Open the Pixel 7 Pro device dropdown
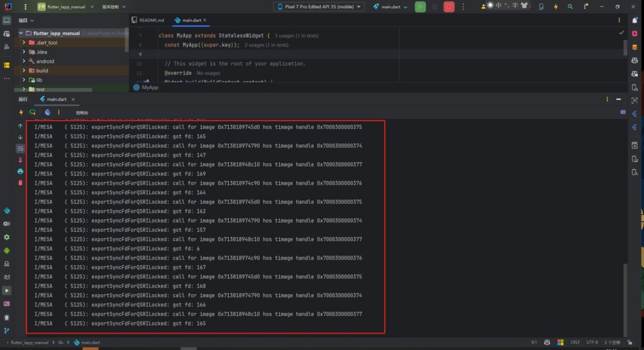This screenshot has height=350, width=644. click(x=319, y=6)
